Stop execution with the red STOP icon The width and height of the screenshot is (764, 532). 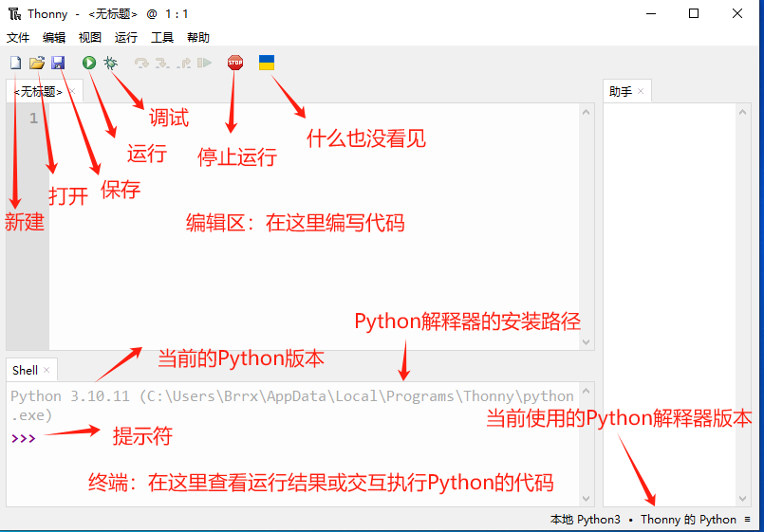pos(235,63)
